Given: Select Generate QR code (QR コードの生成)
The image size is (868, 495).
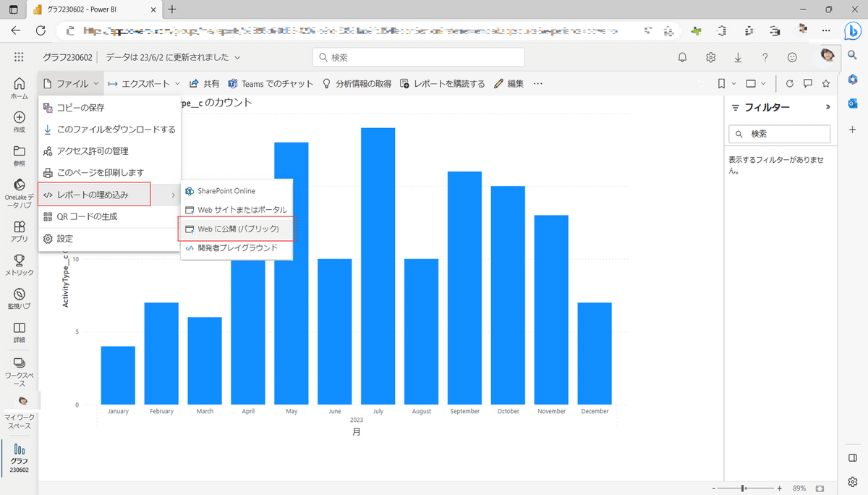Looking at the screenshot, I should [x=109, y=216].
